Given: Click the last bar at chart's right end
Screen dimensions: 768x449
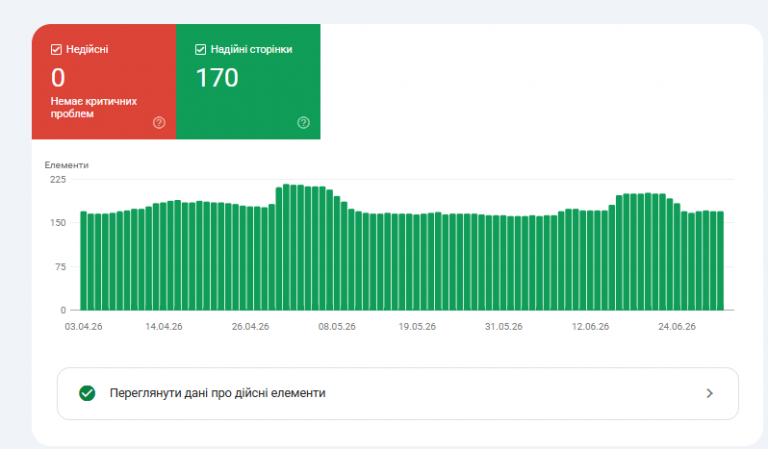Looking at the screenshot, I should click(x=720, y=261).
